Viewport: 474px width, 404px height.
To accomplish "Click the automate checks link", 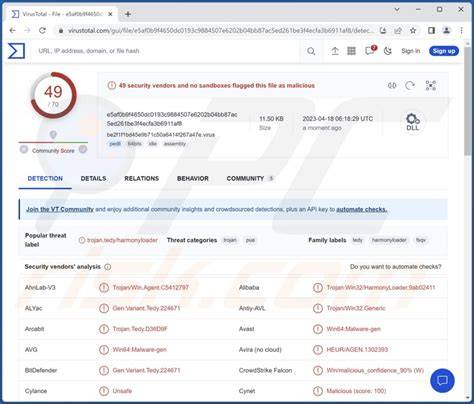I will (x=362, y=209).
